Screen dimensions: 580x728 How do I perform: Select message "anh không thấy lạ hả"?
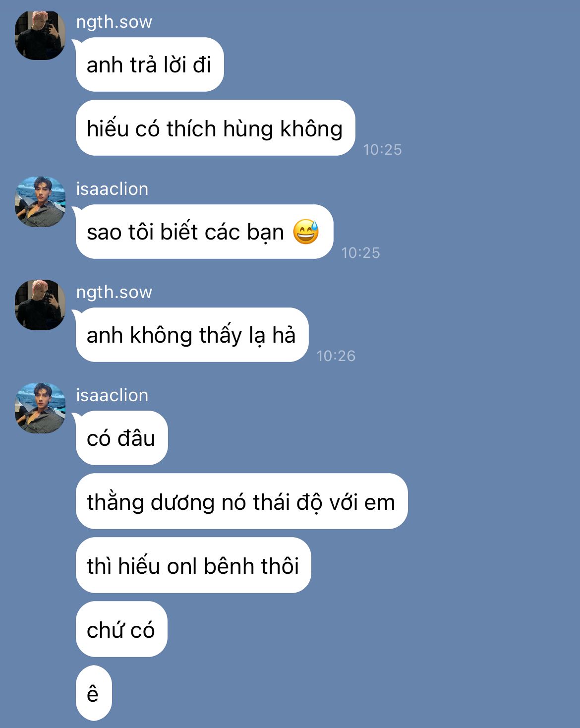pos(192,335)
